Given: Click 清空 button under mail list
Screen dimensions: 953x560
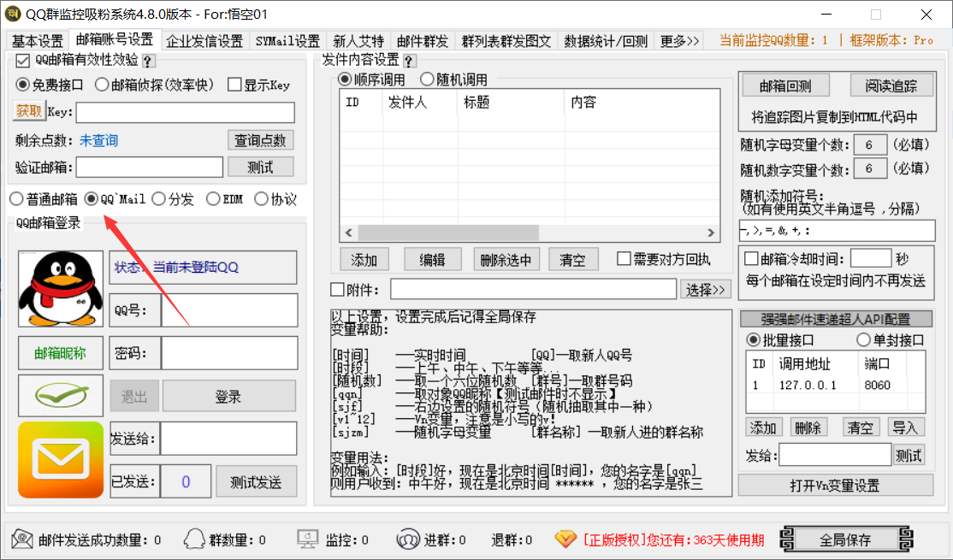Looking at the screenshot, I should pos(572,260).
